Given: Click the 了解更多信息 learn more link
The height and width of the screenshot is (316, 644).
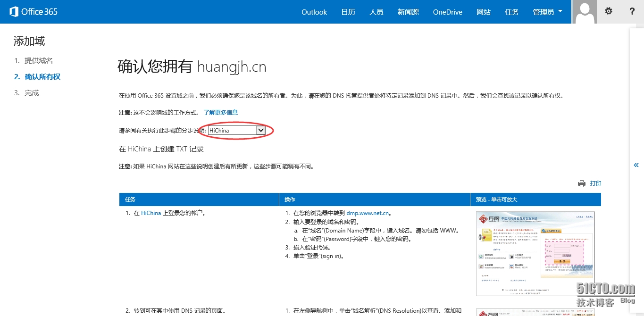Looking at the screenshot, I should tap(220, 112).
